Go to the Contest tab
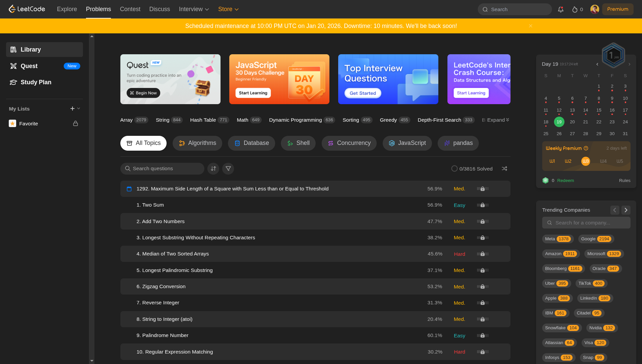 point(130,9)
